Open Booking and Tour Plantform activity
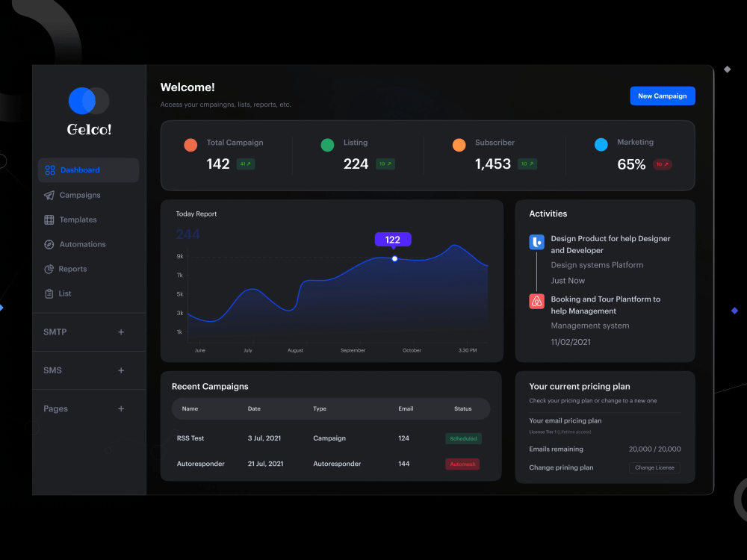The image size is (747, 560). click(x=606, y=305)
